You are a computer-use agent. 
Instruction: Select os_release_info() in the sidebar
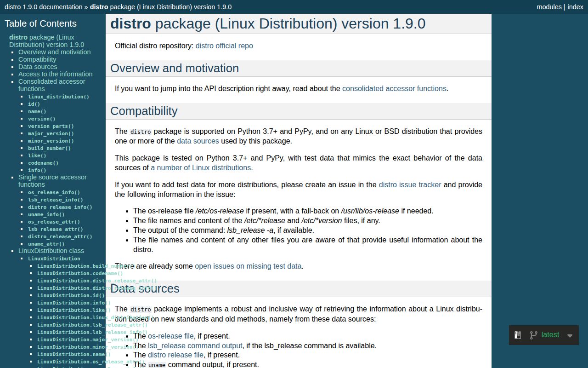(x=54, y=192)
